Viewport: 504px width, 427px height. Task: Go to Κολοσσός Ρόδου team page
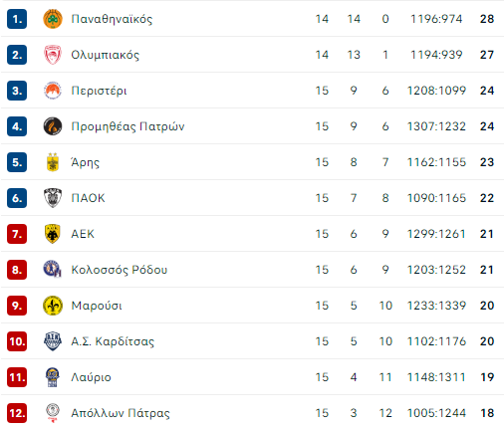(120, 270)
